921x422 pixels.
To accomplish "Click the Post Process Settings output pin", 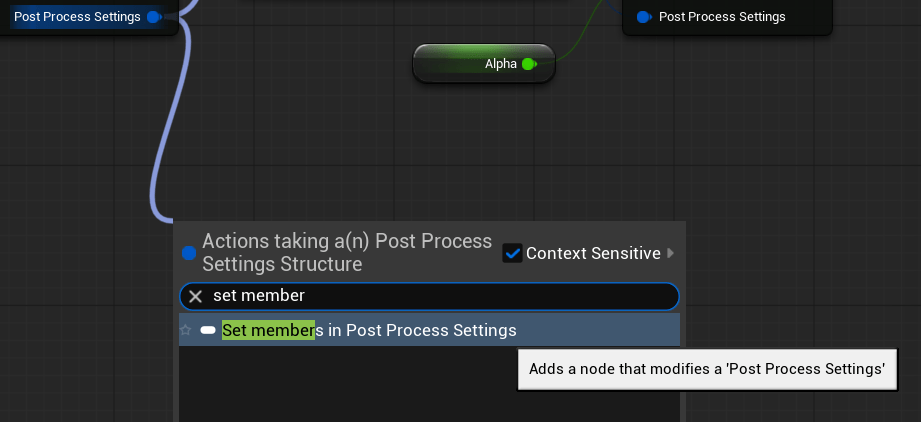I will point(153,17).
